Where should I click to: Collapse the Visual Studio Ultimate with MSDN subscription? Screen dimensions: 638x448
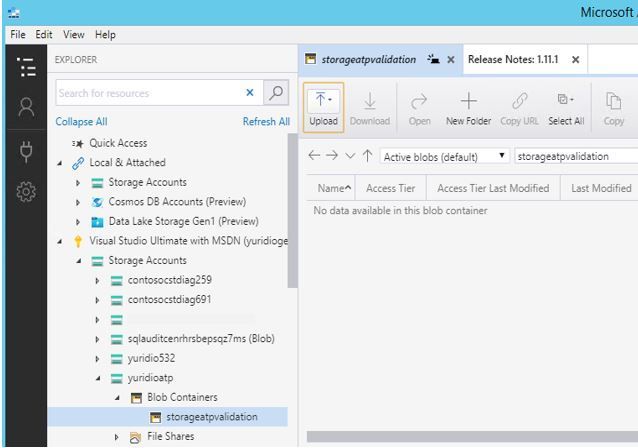coord(60,241)
